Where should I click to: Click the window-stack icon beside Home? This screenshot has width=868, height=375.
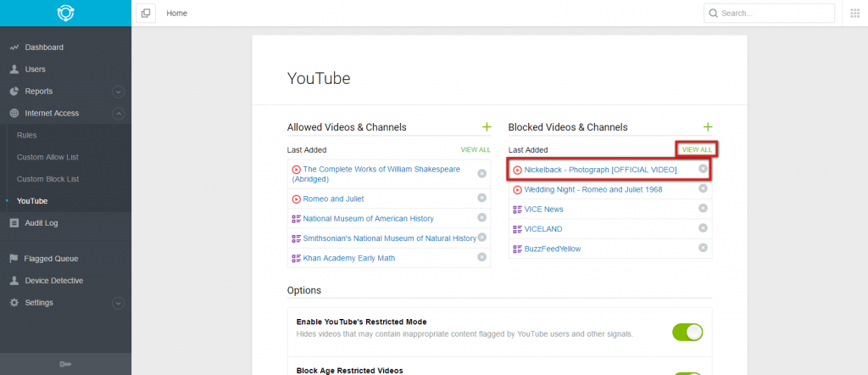point(146,14)
